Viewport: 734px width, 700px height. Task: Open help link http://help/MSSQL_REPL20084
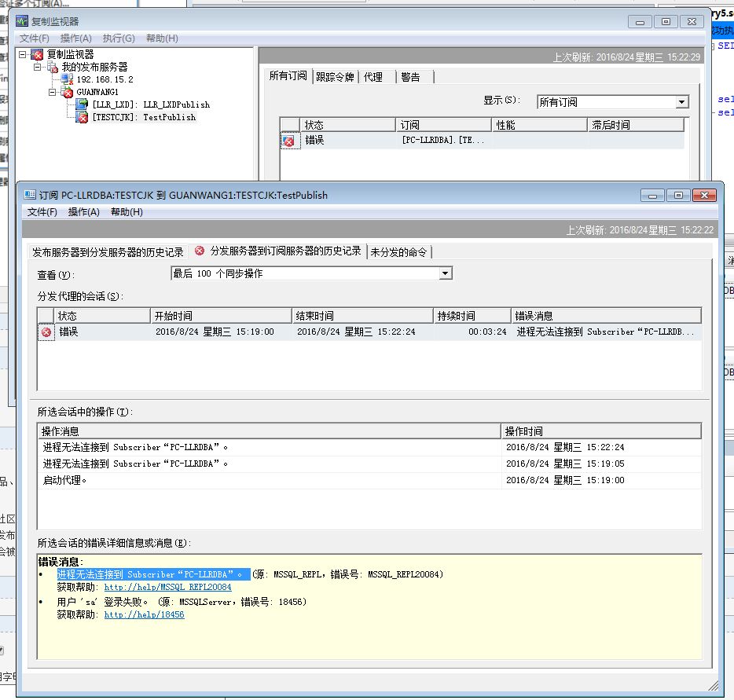click(x=167, y=587)
